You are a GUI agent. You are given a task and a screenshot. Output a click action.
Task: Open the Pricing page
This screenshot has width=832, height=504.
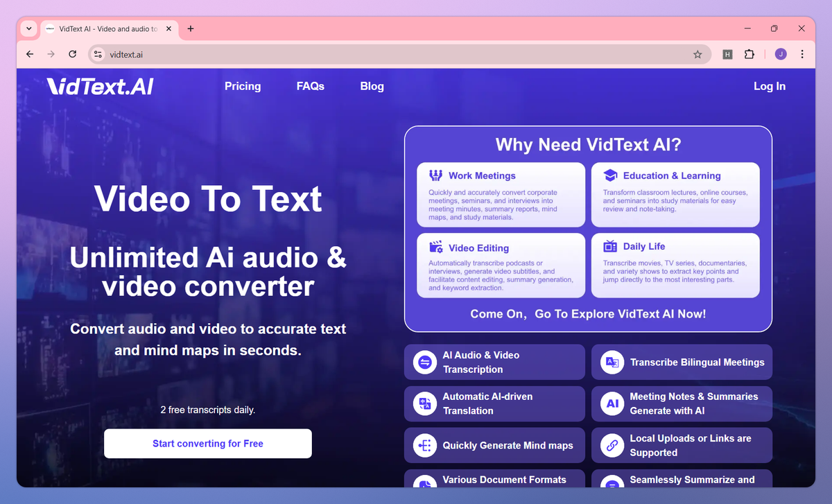tap(243, 86)
